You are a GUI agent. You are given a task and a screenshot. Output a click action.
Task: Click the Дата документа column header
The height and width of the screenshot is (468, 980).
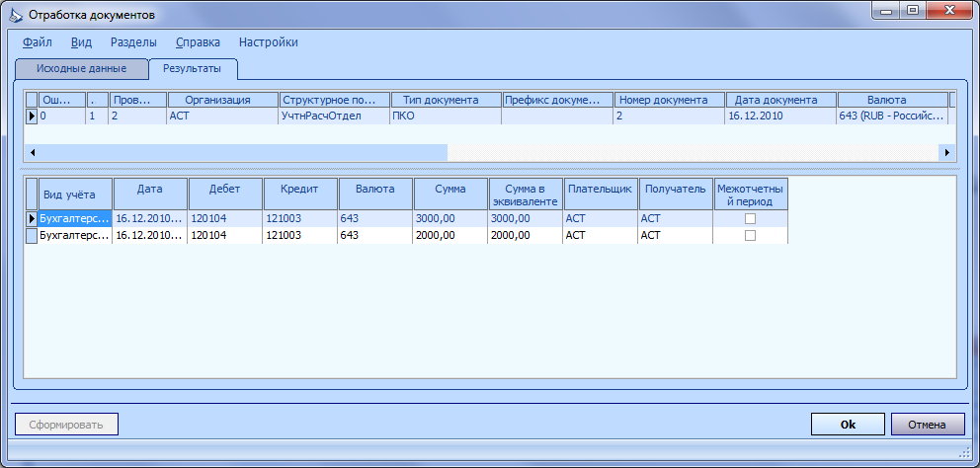click(x=780, y=100)
